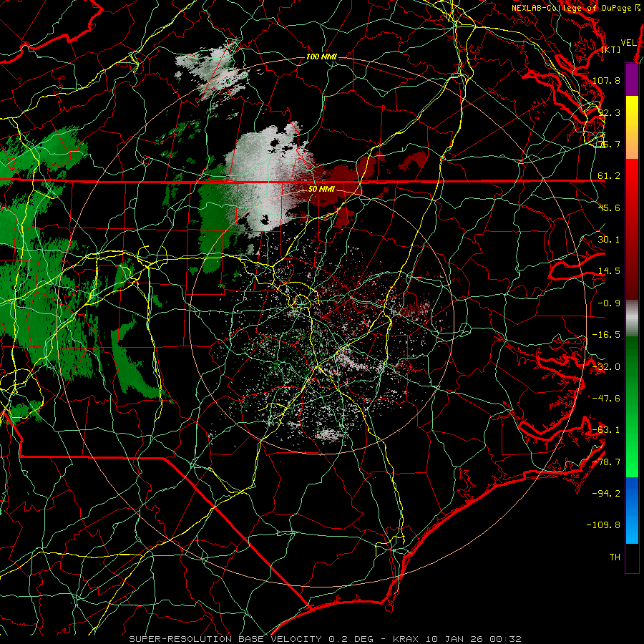This screenshot has width=644, height=644.
Task: Select the -109.8 velocity scale value
Action: coord(604,525)
